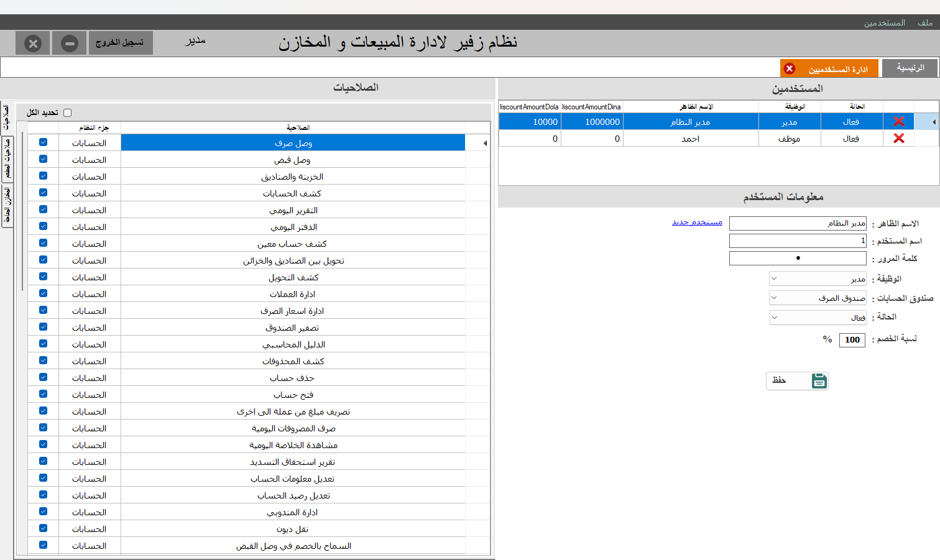Uncheck the التقرير اليومي permission checkbox
This screenshot has width=940, height=560.
pyautogui.click(x=43, y=209)
